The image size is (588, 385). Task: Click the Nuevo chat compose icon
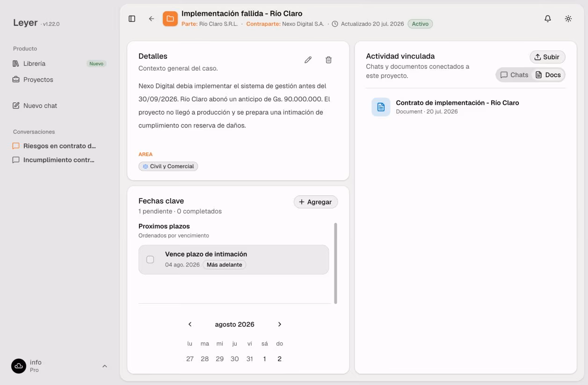tap(16, 106)
